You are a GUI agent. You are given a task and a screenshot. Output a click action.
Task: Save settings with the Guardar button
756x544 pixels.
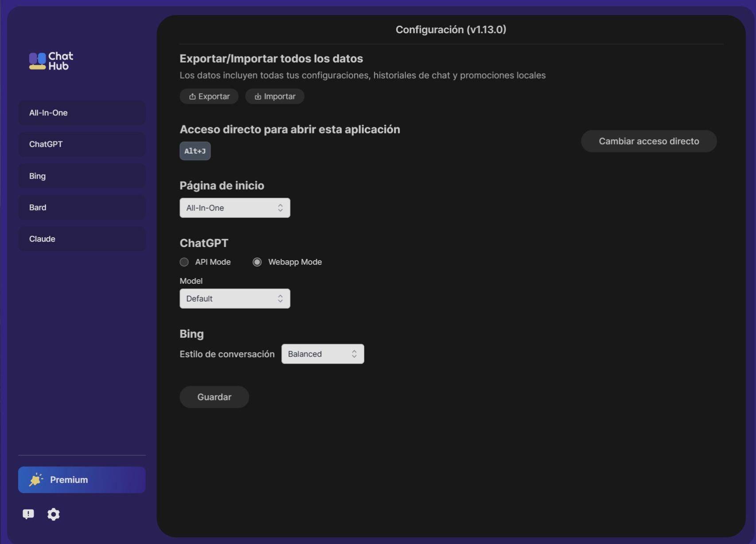(214, 397)
